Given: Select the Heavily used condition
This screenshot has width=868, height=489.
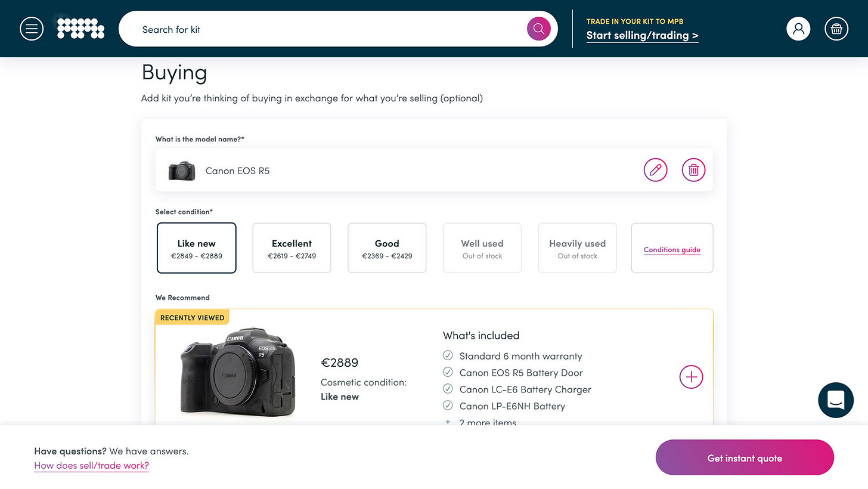Looking at the screenshot, I should pos(578,248).
